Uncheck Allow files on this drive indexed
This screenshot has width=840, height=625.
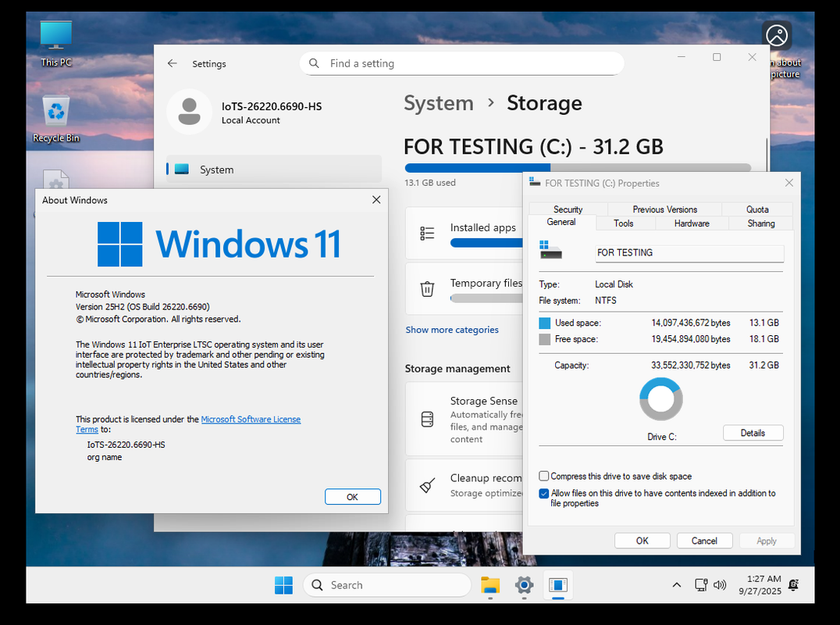(x=544, y=493)
